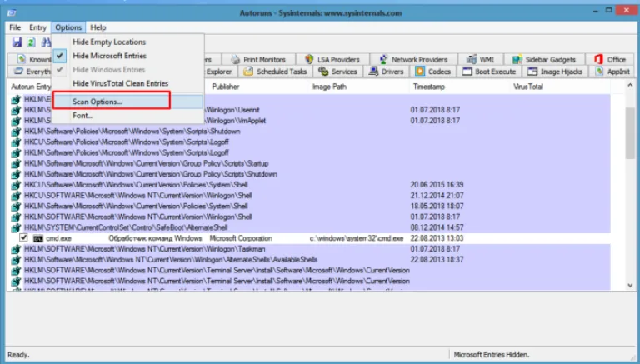Switch to Image Hijacks tab
Viewport: 640px width, 364px height.
coord(555,72)
